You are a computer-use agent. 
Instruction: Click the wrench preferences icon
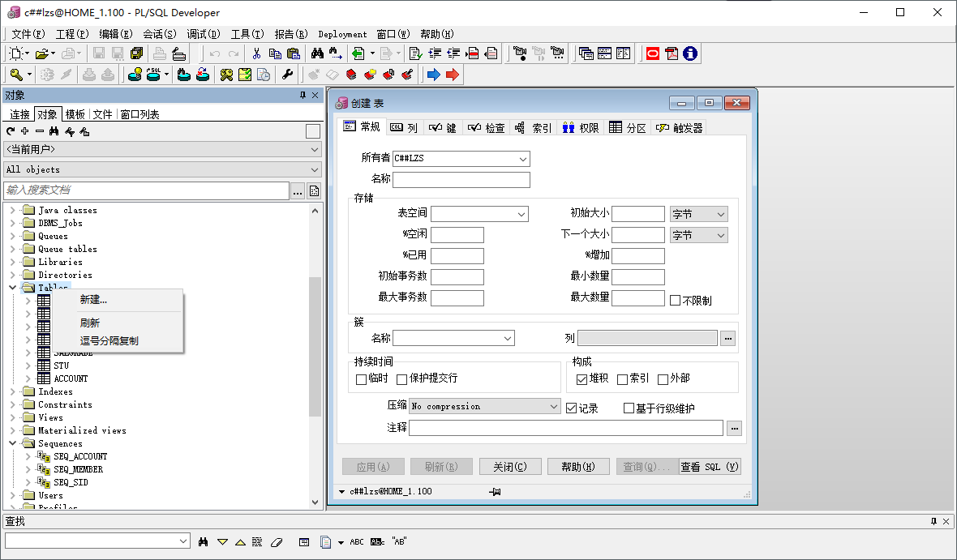click(287, 75)
